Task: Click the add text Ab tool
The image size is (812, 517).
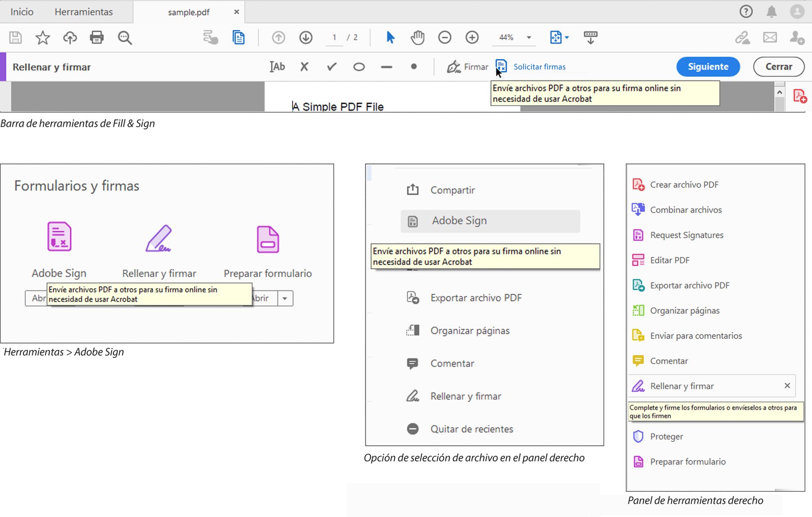Action: pyautogui.click(x=277, y=67)
